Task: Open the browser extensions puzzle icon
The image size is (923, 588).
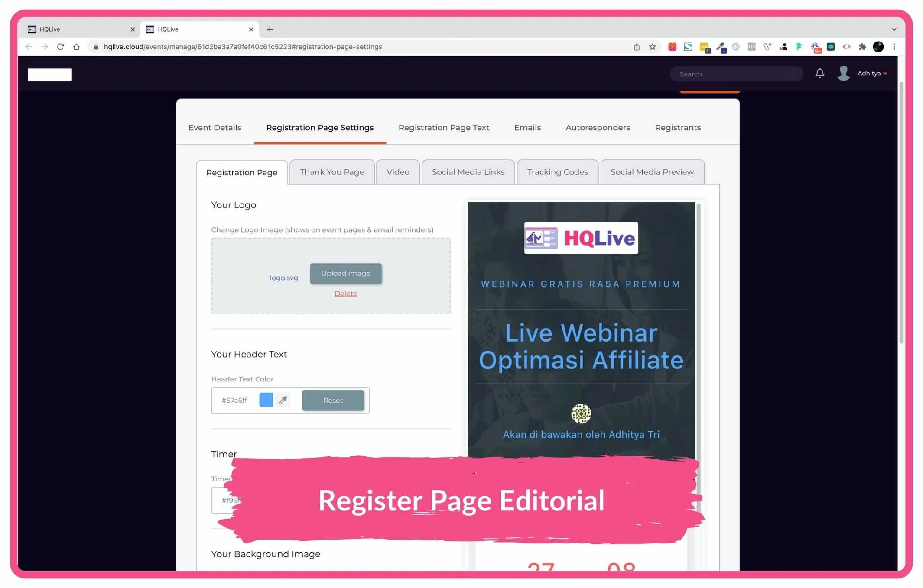Action: point(862,47)
